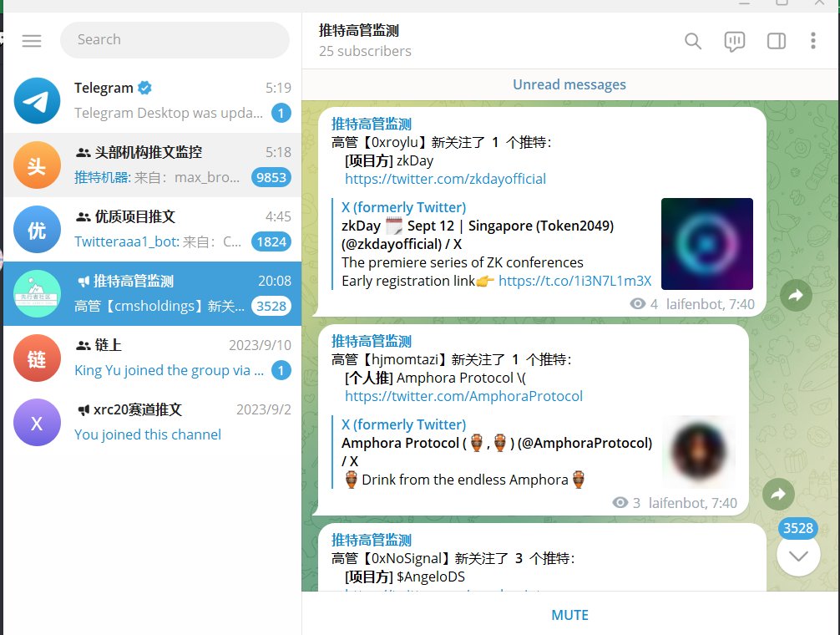The height and width of the screenshot is (635, 840).
Task: Click the Search input field
Action: click(x=175, y=40)
